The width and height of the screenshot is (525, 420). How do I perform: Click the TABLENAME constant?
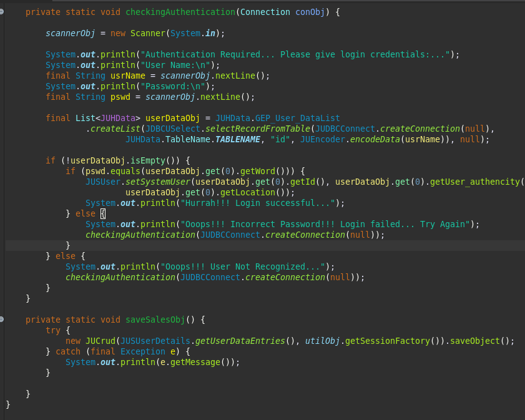point(237,139)
